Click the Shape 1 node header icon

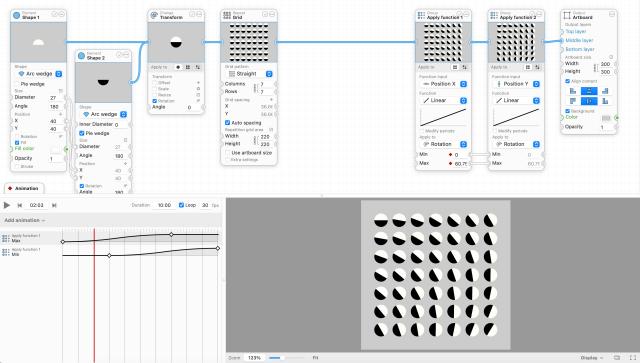click(16, 16)
